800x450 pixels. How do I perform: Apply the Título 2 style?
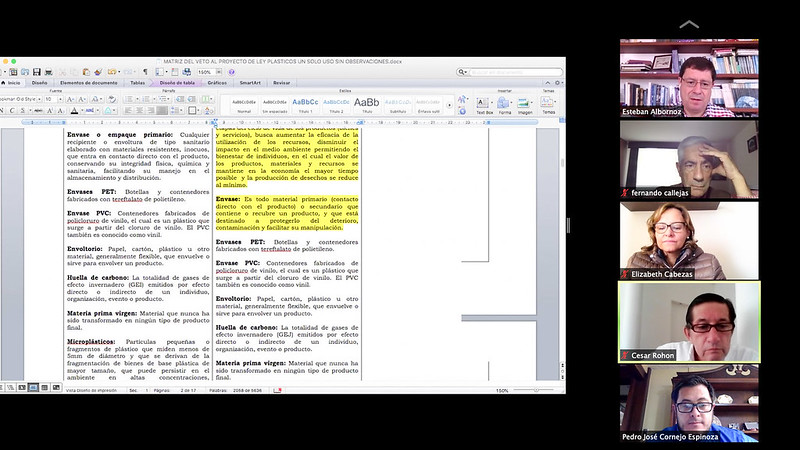336,106
